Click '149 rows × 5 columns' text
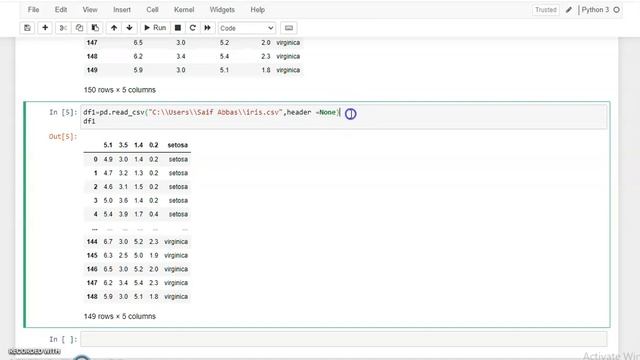 coord(120,316)
